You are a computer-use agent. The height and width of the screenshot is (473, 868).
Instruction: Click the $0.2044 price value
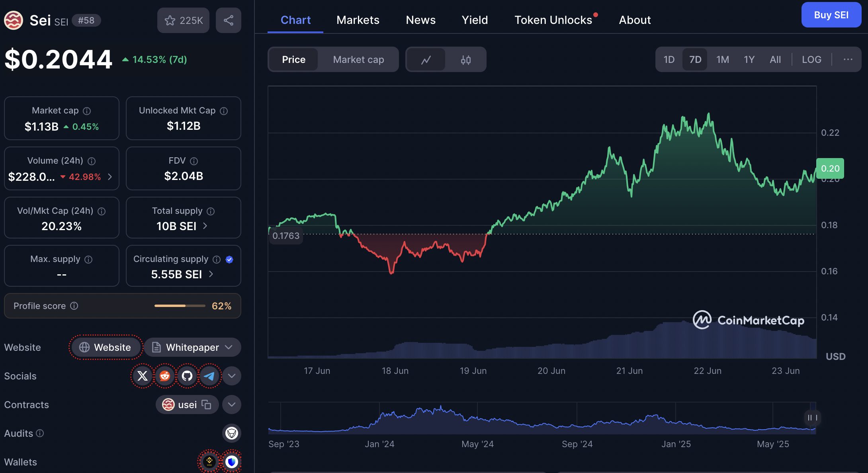tap(58, 60)
